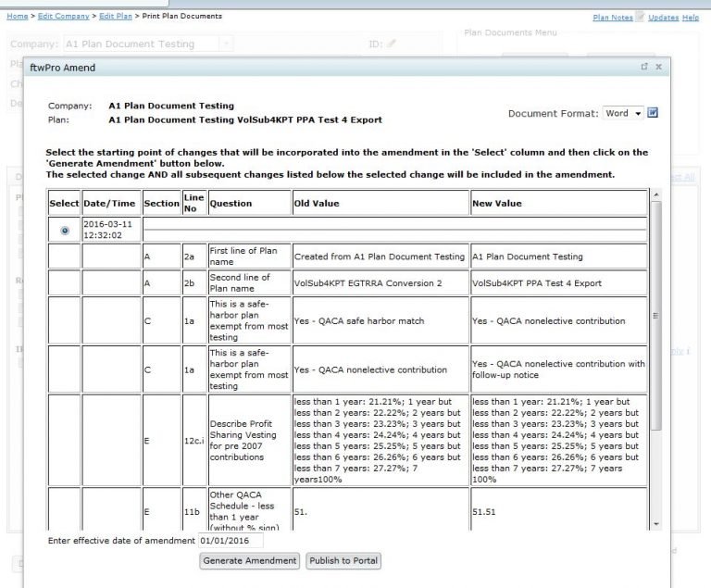The height and width of the screenshot is (588, 711).
Task: Open the Plan Notes link
Action: tap(612, 17)
